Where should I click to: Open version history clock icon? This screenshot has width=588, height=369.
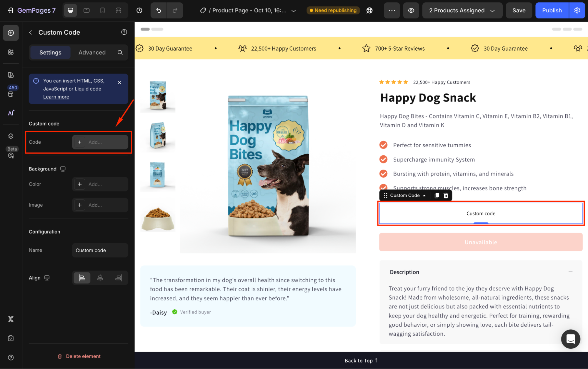(x=139, y=11)
